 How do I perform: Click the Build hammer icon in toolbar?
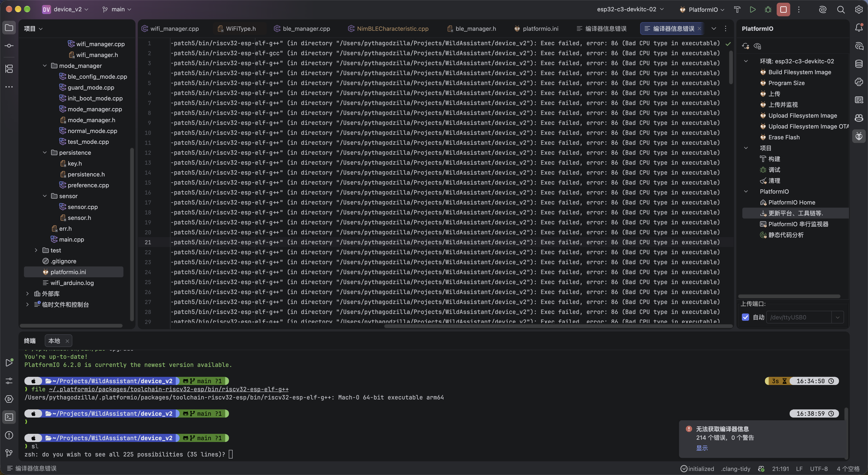[x=737, y=9]
